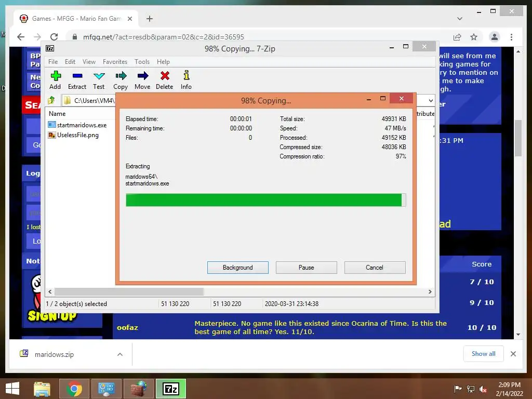Click the up-folder icon beside the path
This screenshot has height=399, width=532.
click(x=51, y=100)
